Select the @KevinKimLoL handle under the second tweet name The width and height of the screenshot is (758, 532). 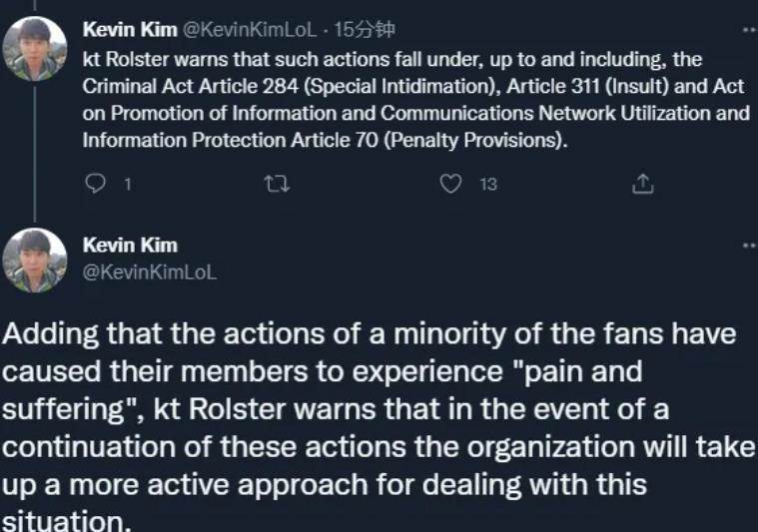[x=149, y=270]
